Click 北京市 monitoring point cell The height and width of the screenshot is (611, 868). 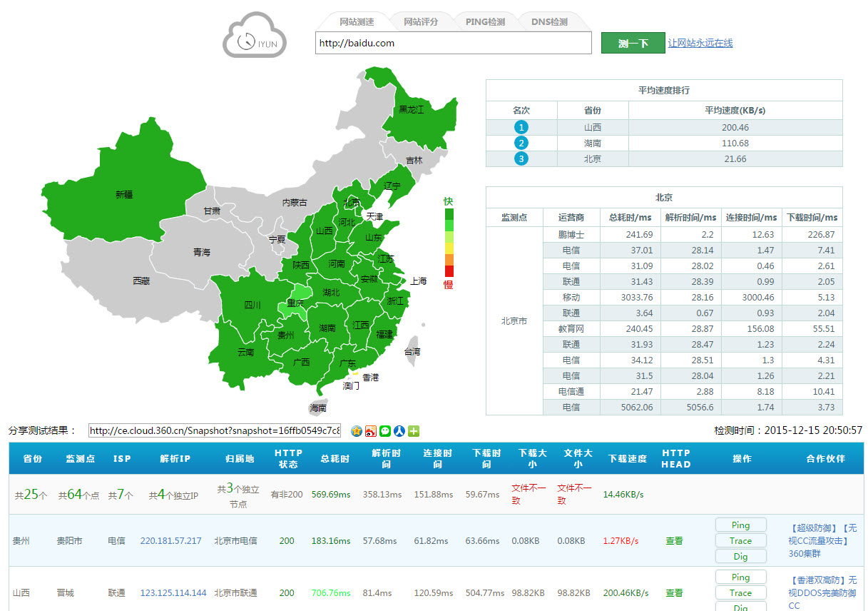coord(514,321)
